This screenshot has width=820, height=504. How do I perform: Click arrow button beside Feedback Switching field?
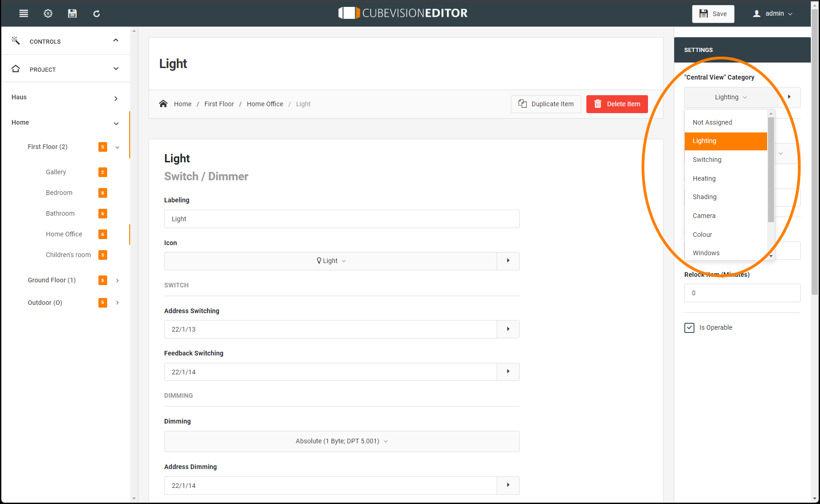click(x=508, y=372)
